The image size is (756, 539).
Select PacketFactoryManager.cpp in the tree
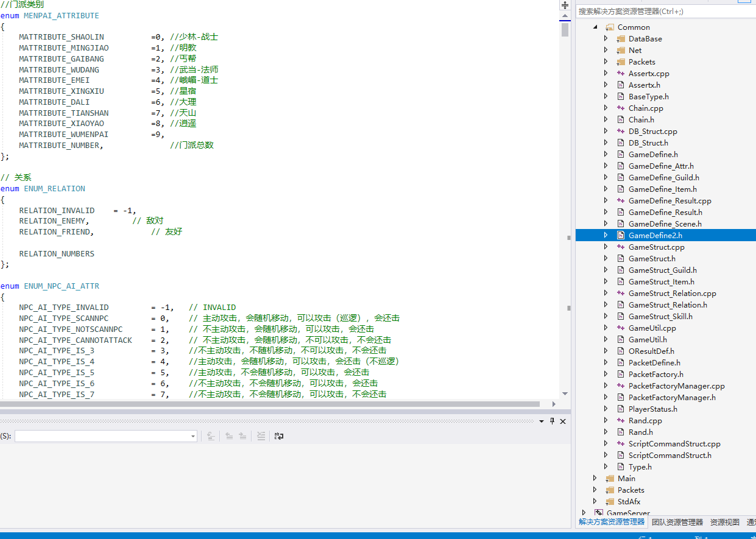pos(676,386)
